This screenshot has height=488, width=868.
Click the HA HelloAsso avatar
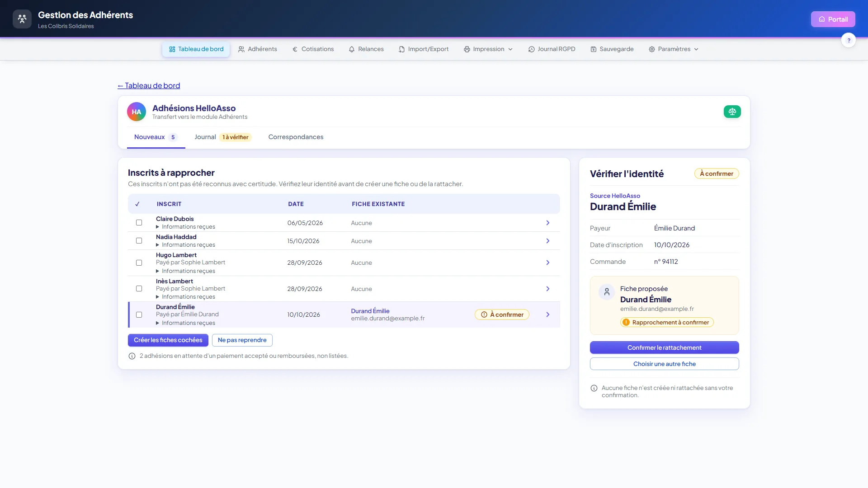pos(136,112)
